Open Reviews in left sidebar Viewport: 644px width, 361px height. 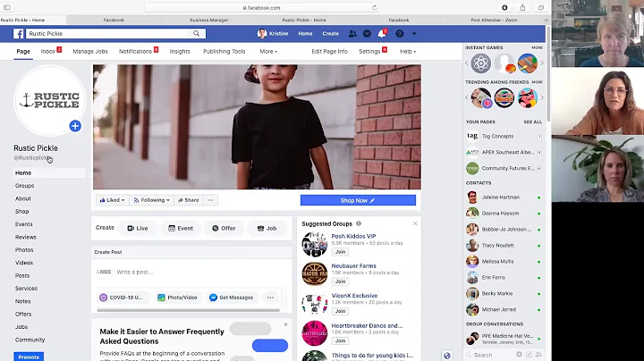(x=25, y=237)
